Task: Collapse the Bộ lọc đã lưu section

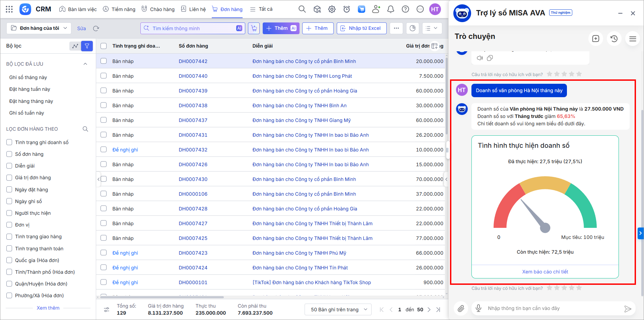Action: tap(85, 64)
